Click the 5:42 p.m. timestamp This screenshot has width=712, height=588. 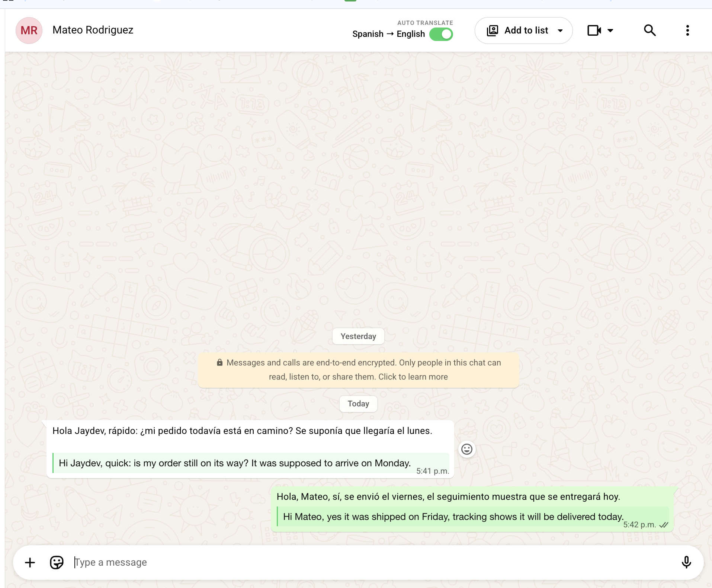click(x=639, y=525)
